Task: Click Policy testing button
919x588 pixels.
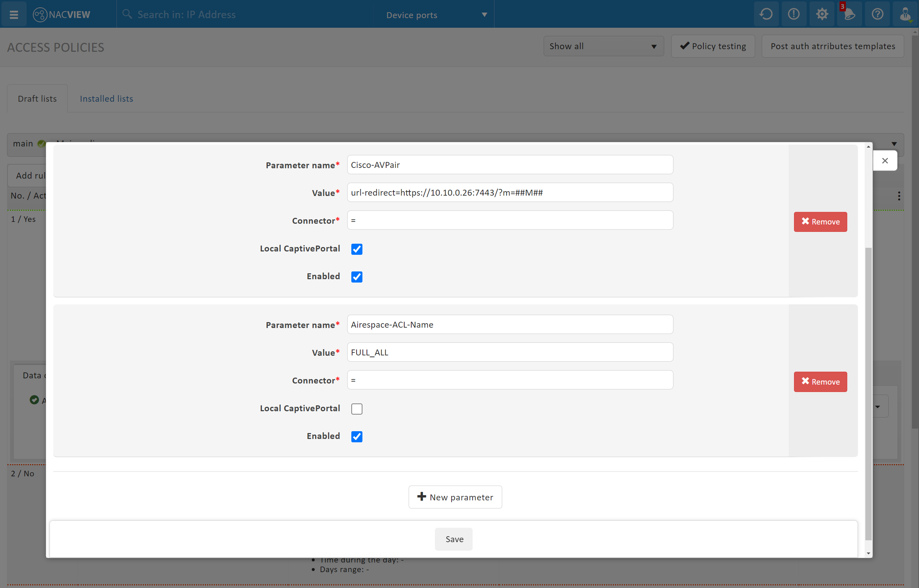Action: tap(713, 46)
